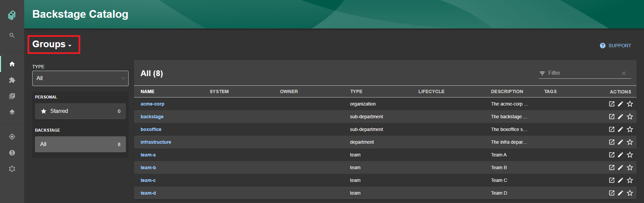The image size is (644, 203).
Task: Select the Starred personal filter
Action: coord(80,111)
